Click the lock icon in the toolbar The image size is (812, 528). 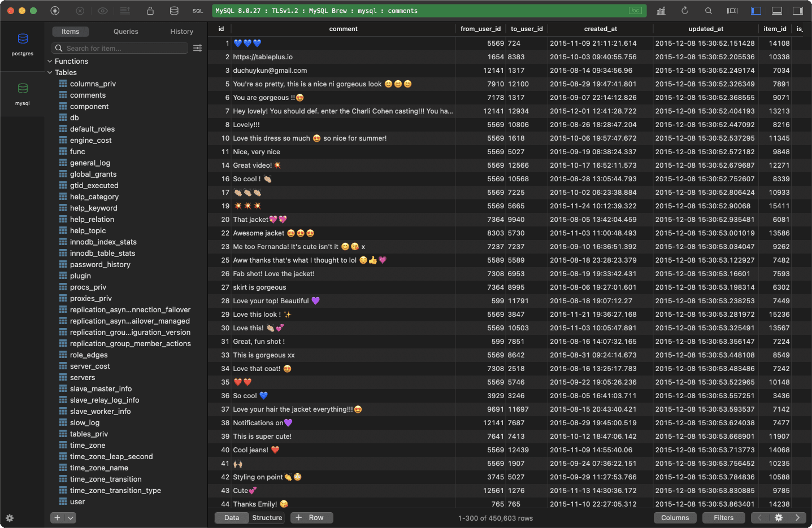(150, 11)
